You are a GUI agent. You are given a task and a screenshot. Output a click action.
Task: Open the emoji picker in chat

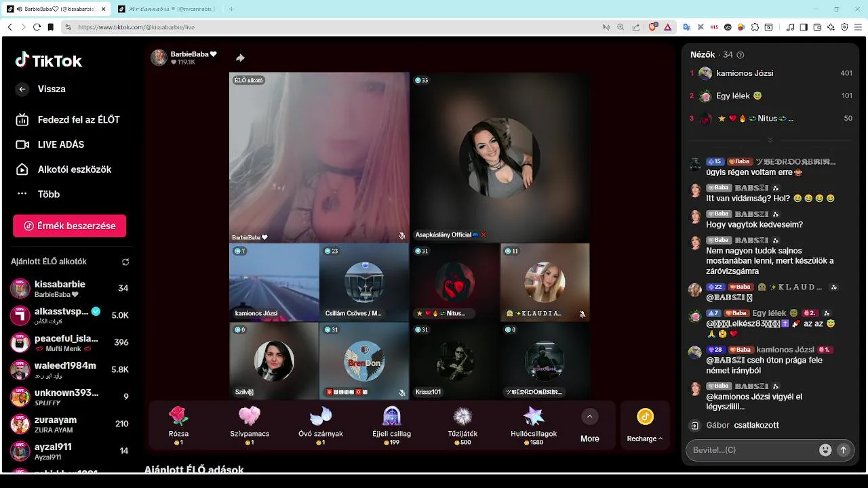[825, 450]
